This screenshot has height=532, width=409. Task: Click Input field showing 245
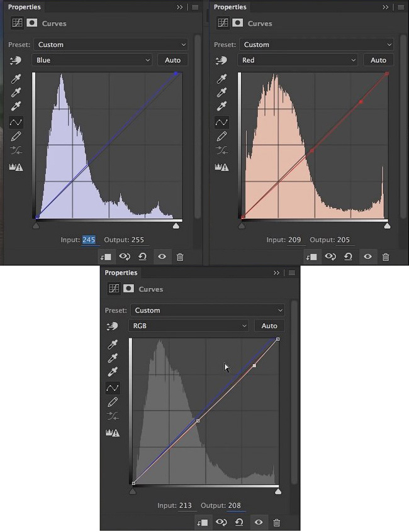pos(89,240)
